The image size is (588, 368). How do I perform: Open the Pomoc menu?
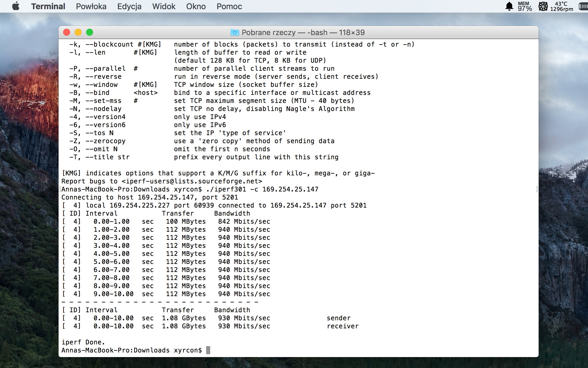click(x=229, y=6)
